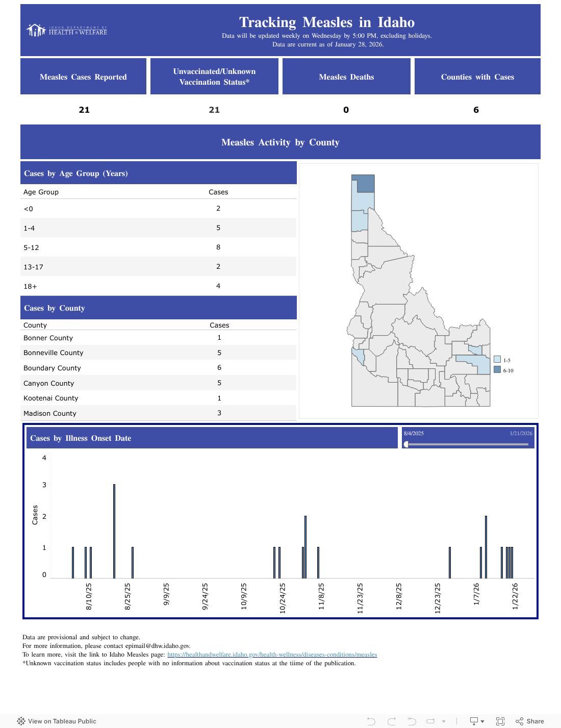The width and height of the screenshot is (561, 728).
Task: Click the replay animation icon
Action: pos(430,721)
